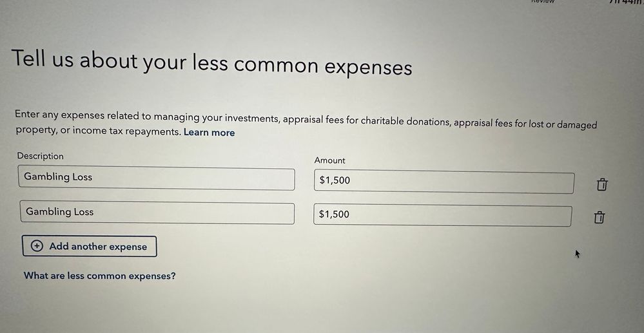The image size is (644, 333).
Task: Click the plus icon beside Add another expense
Action: pyautogui.click(x=37, y=246)
